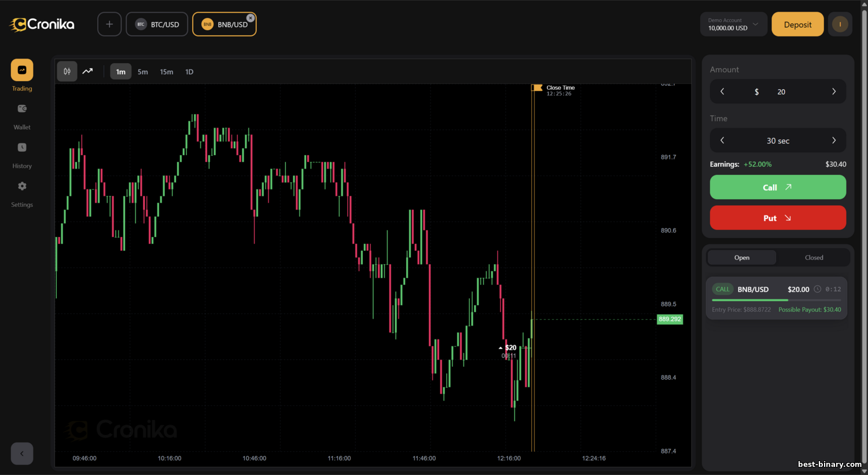Screen dimensions: 868x475
Task: Switch to line chart type
Action: (x=88, y=72)
